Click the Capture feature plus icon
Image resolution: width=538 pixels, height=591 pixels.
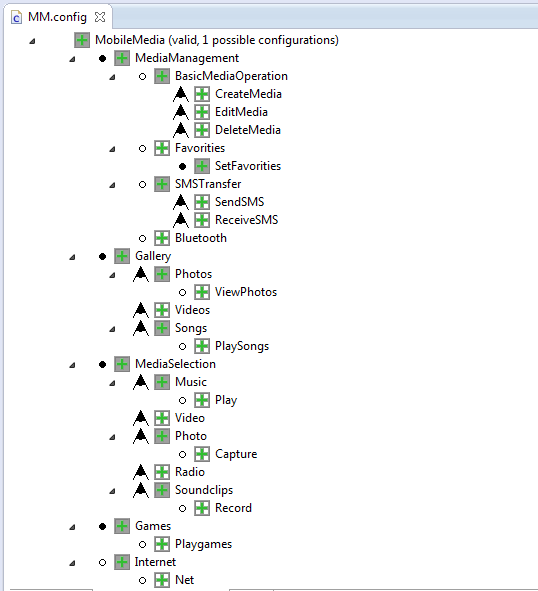(x=202, y=454)
